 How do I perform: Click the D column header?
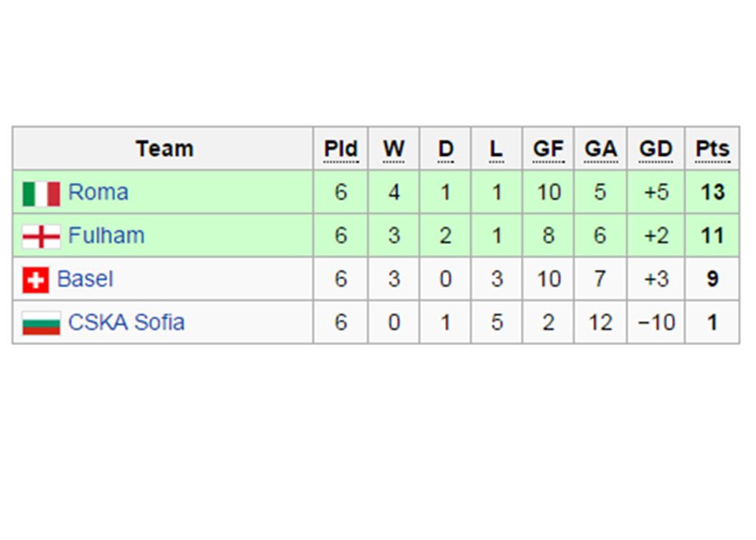[x=445, y=149]
